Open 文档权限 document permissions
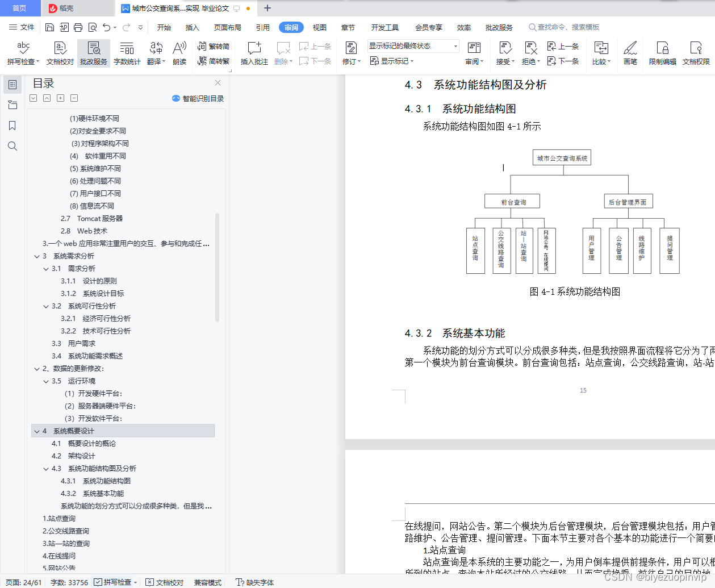The image size is (715, 588). point(696,53)
